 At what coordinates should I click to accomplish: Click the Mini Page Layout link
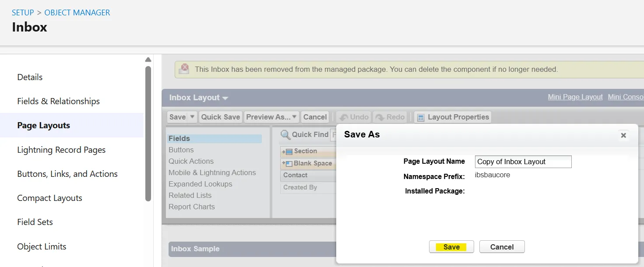575,97
